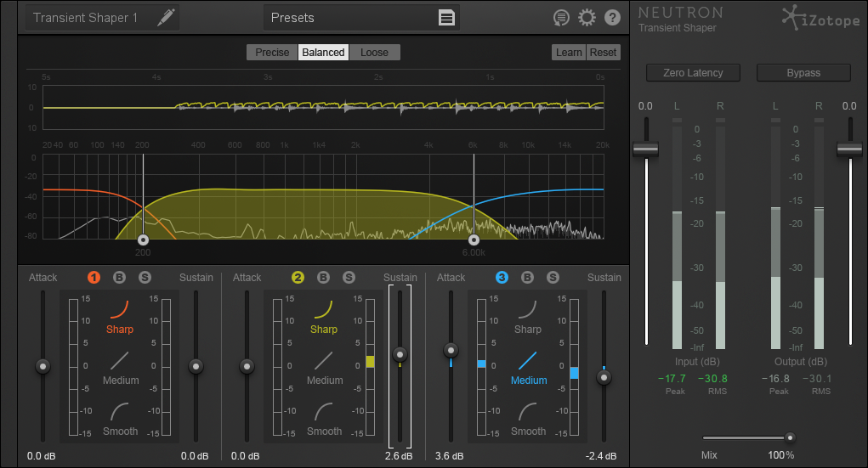Click the Reset button
Viewport: 868px width, 468px height.
click(x=603, y=52)
